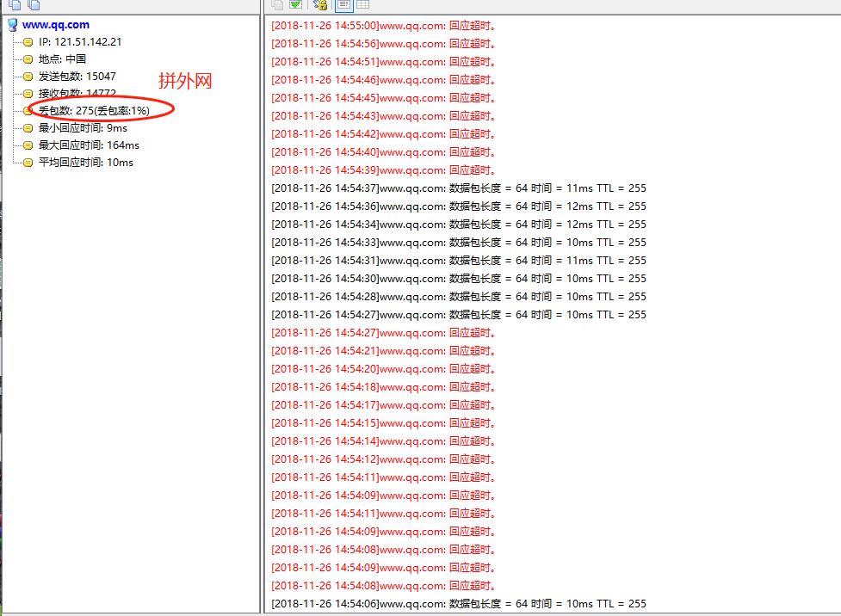Click the yellow icon next to 平均回应时间: 10ms
Screen dimensions: 841x616
[x=28, y=163]
